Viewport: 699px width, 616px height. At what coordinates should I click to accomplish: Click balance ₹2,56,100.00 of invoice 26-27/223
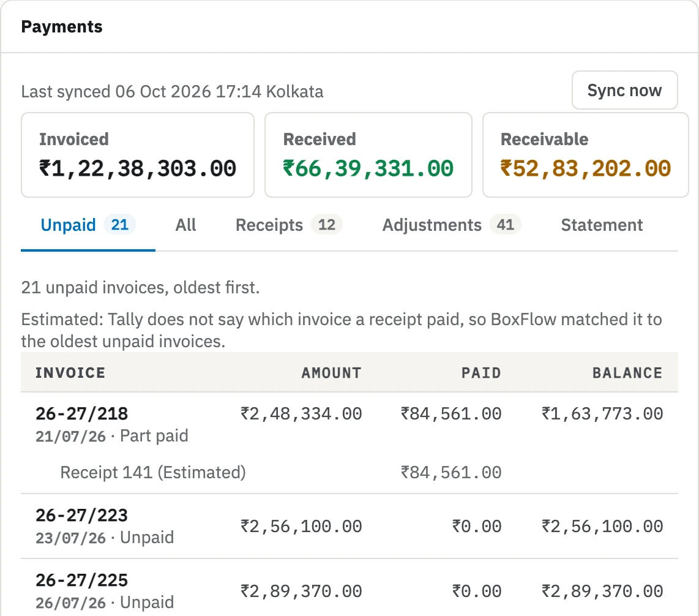[x=602, y=527]
